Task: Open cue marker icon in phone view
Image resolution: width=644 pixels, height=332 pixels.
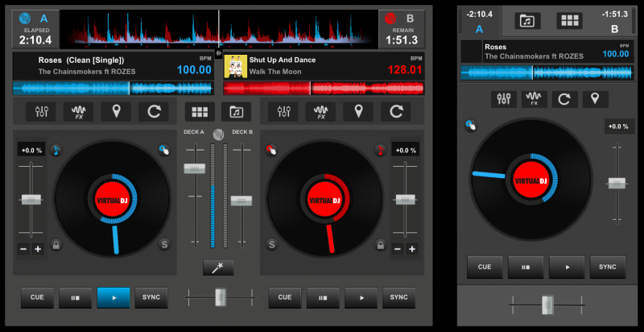Action: (595, 99)
